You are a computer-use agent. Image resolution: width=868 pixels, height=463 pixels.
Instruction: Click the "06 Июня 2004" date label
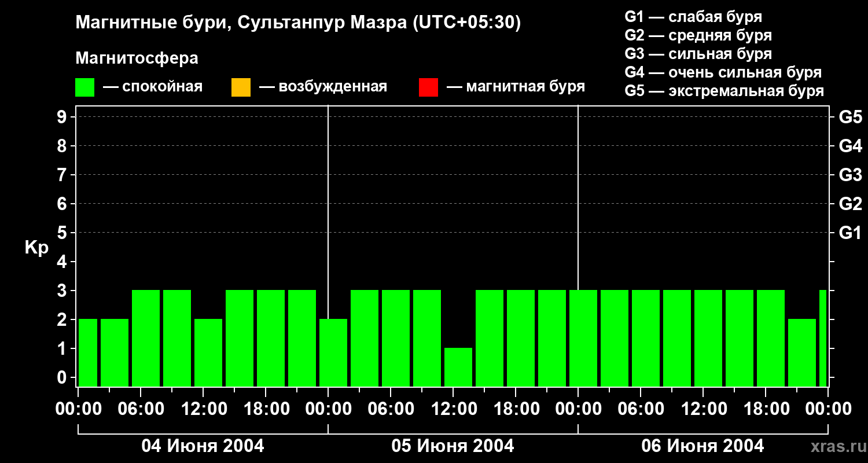703,446
